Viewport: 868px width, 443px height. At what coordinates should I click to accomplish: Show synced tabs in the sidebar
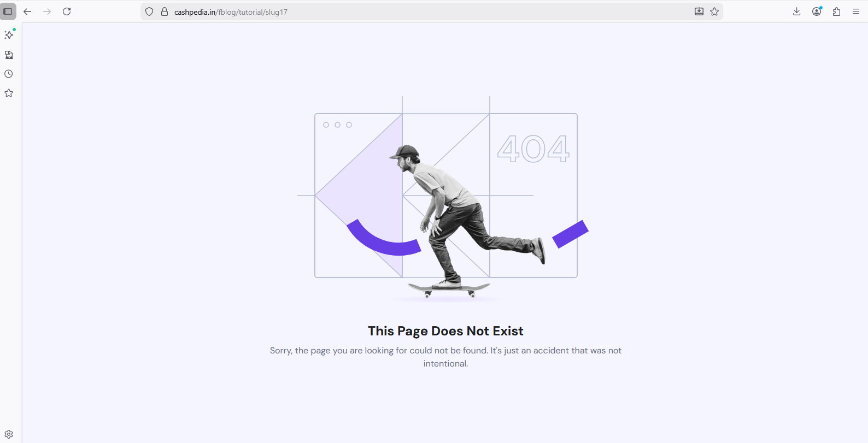click(9, 55)
